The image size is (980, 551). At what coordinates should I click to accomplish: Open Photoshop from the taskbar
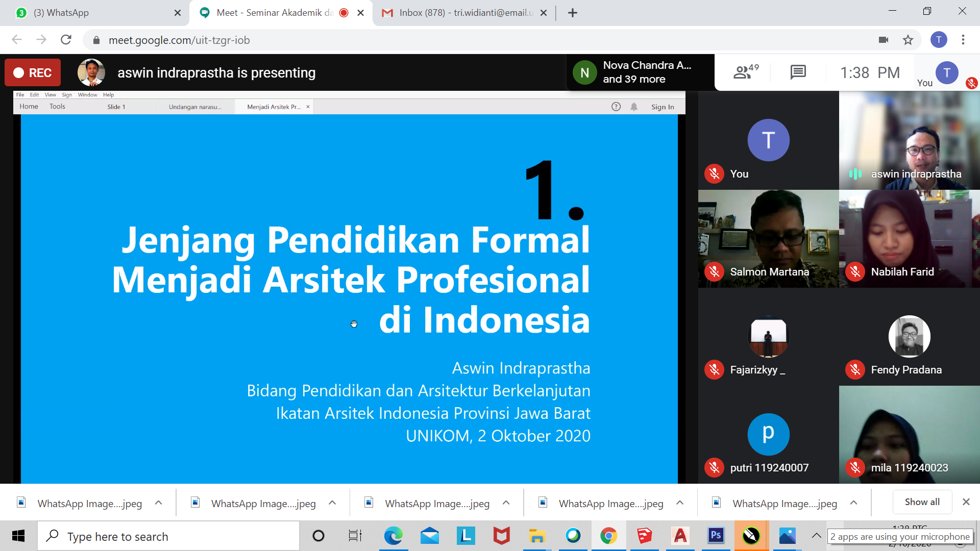click(716, 536)
